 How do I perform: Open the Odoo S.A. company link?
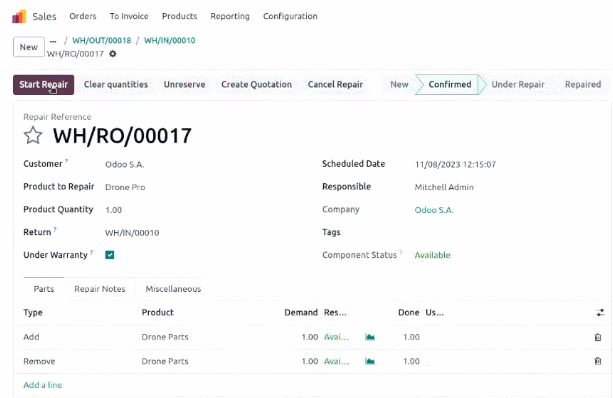(x=434, y=210)
